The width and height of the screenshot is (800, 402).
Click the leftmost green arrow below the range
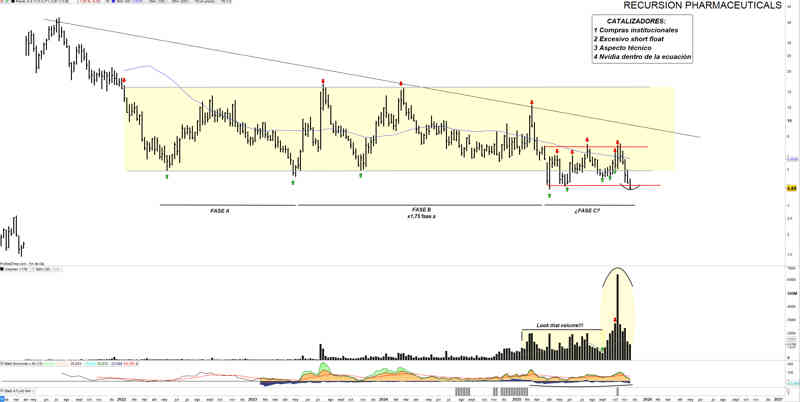pyautogui.click(x=167, y=176)
